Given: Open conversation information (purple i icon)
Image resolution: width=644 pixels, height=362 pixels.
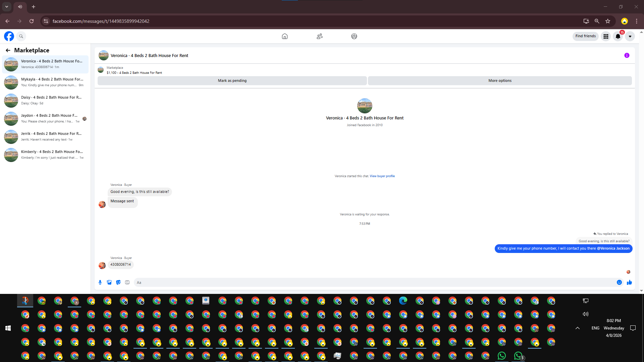Looking at the screenshot, I should pyautogui.click(x=627, y=55).
